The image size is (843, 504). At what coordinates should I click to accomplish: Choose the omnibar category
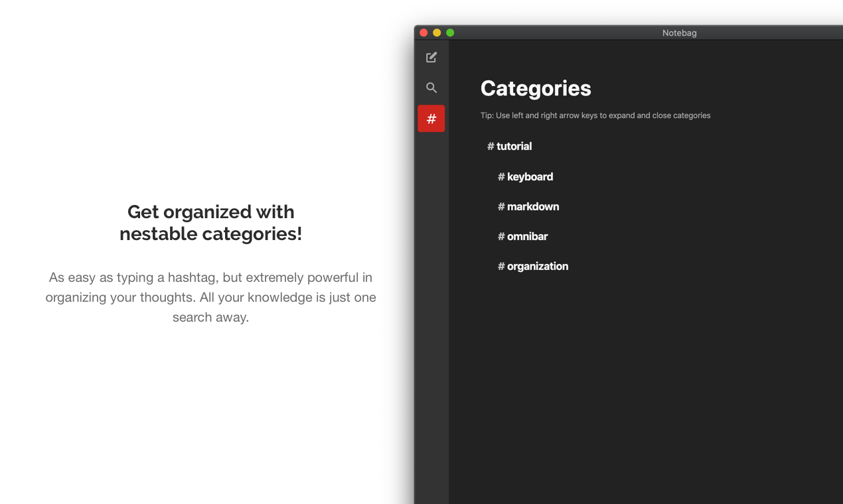[x=523, y=236]
